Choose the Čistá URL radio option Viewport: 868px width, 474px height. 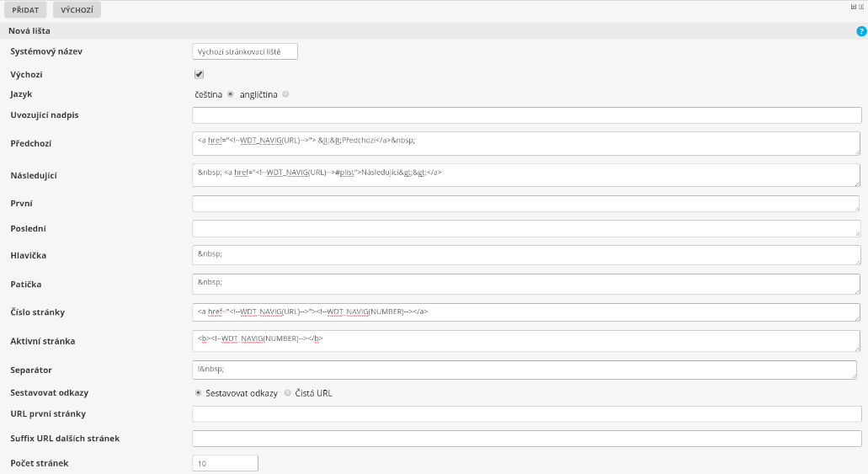click(287, 392)
